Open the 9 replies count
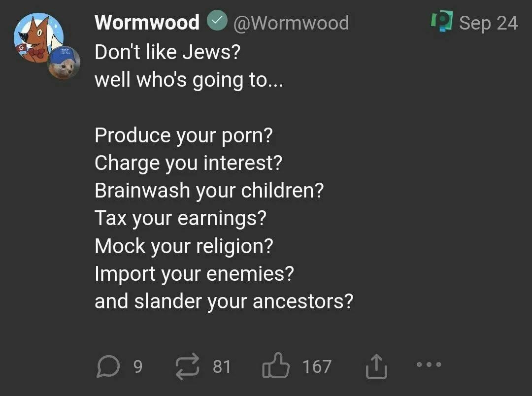 [138, 367]
